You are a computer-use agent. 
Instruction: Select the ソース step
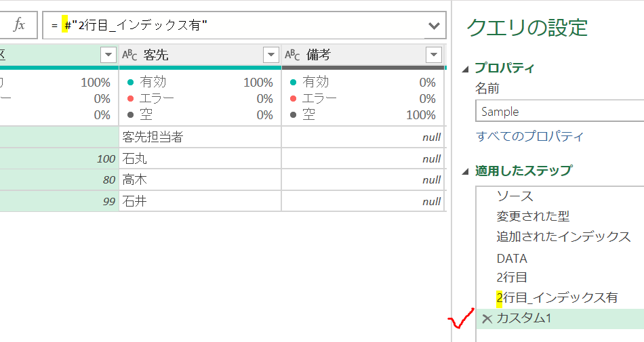point(515,196)
